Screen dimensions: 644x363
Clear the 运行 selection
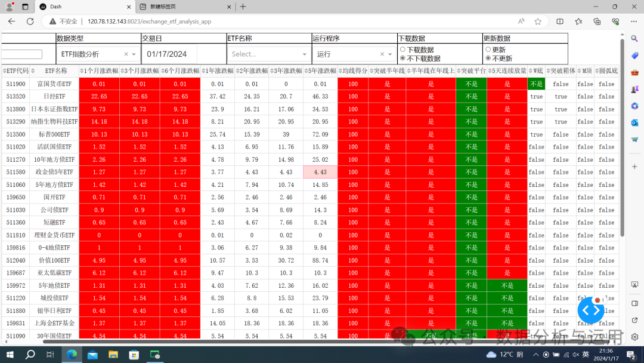click(x=382, y=54)
